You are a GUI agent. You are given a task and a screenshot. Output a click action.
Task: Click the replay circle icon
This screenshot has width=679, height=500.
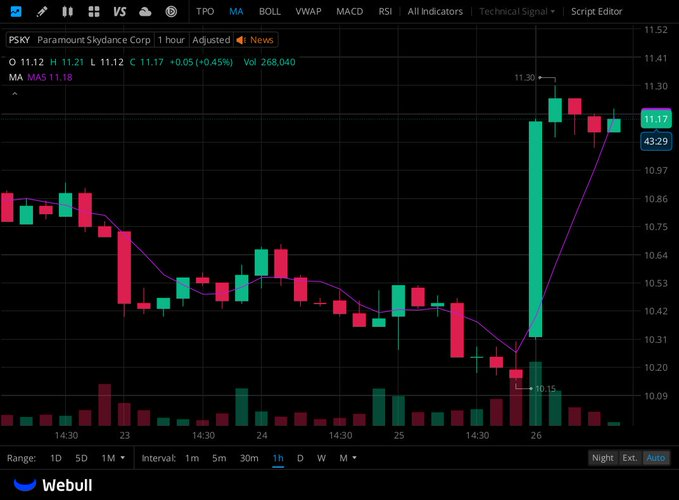171,11
